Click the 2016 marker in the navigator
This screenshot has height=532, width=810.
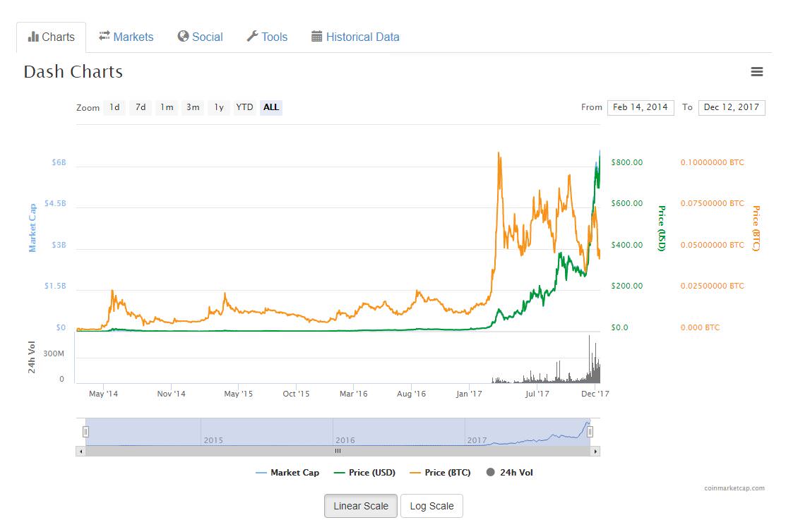tap(345, 441)
